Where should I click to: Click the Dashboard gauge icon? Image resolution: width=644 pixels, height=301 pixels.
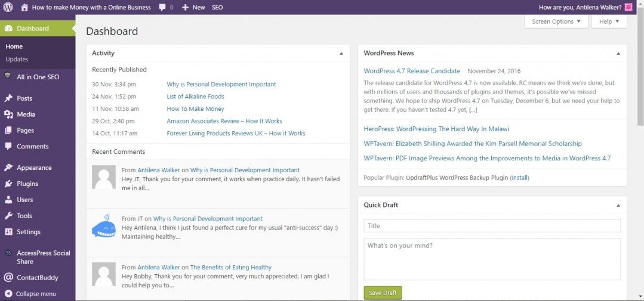(8, 28)
